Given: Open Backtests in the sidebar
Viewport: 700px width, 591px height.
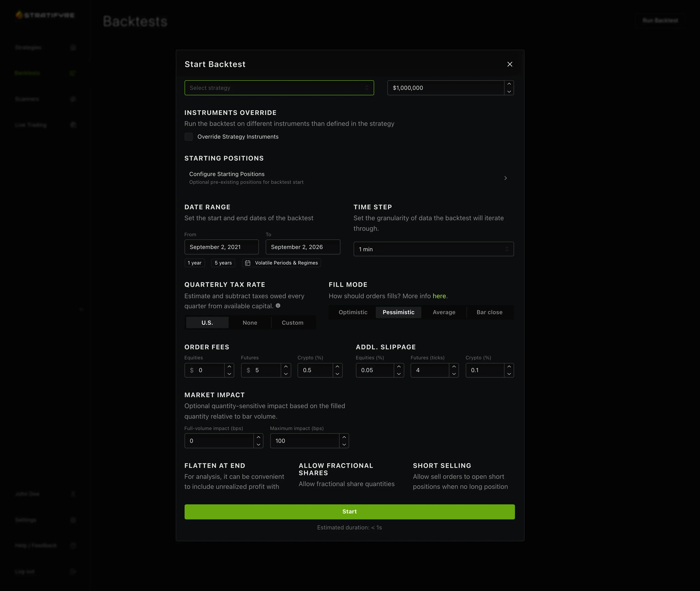Looking at the screenshot, I should pyautogui.click(x=46, y=73).
